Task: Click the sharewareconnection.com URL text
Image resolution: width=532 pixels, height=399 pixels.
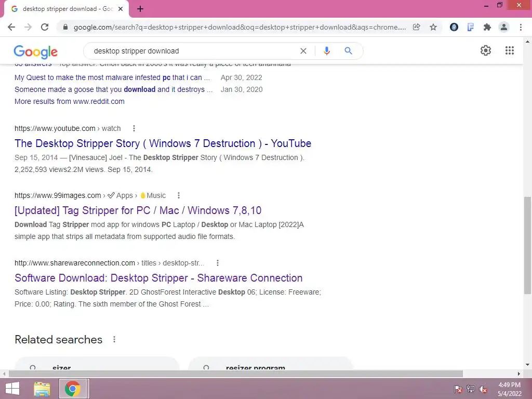Action: [x=109, y=263]
